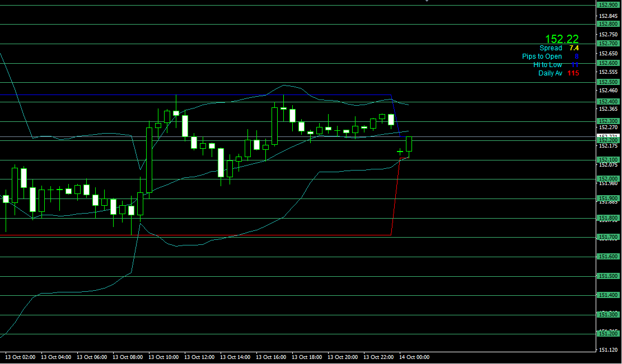Click the chart shift triangle marker at top
622x364 pixels.
(x=427, y=2)
